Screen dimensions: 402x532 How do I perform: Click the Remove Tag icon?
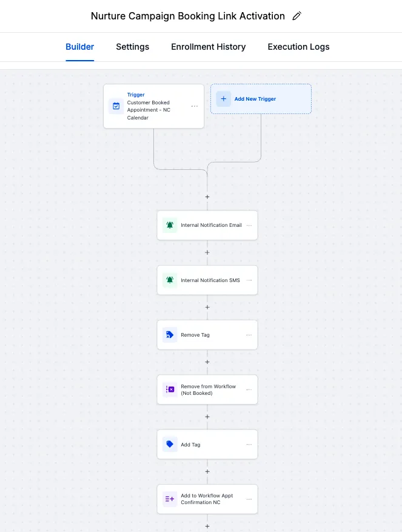click(x=170, y=335)
